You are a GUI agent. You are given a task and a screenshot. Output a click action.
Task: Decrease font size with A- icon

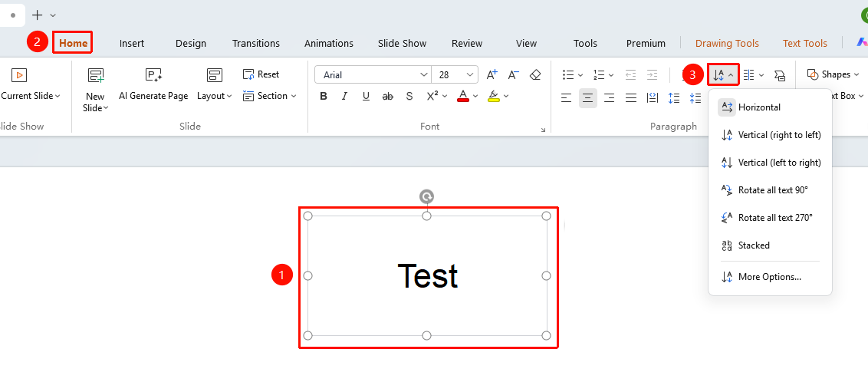pos(514,74)
